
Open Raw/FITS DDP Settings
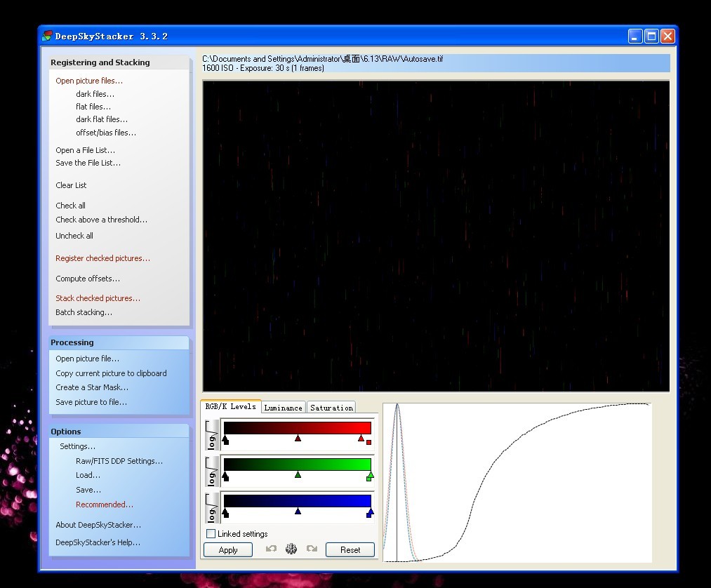[119, 460]
